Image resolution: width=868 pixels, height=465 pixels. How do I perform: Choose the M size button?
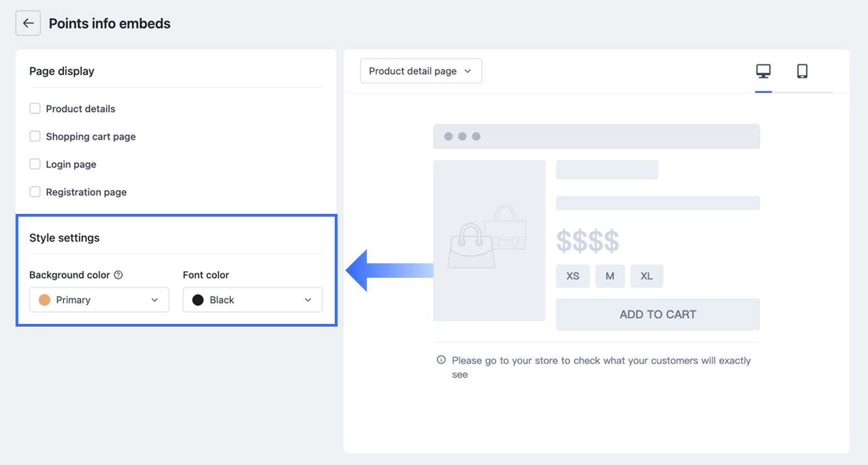click(x=610, y=276)
